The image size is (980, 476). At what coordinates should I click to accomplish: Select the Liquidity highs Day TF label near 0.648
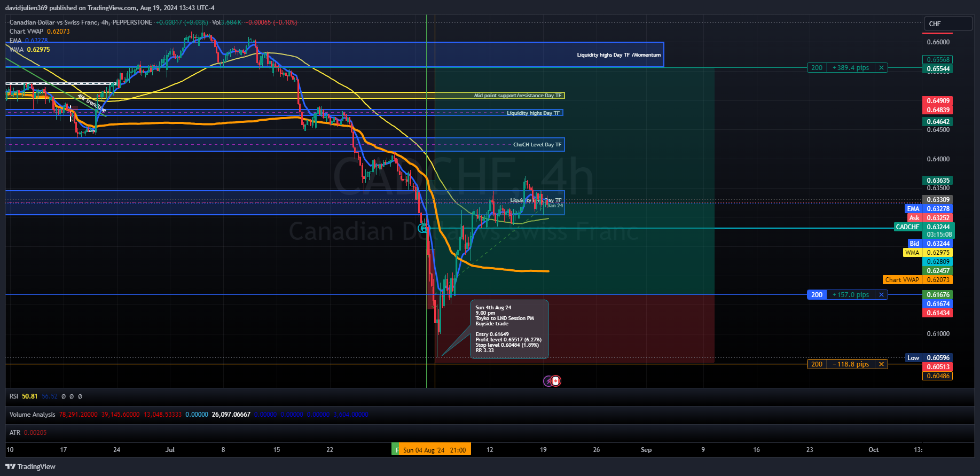pyautogui.click(x=533, y=113)
